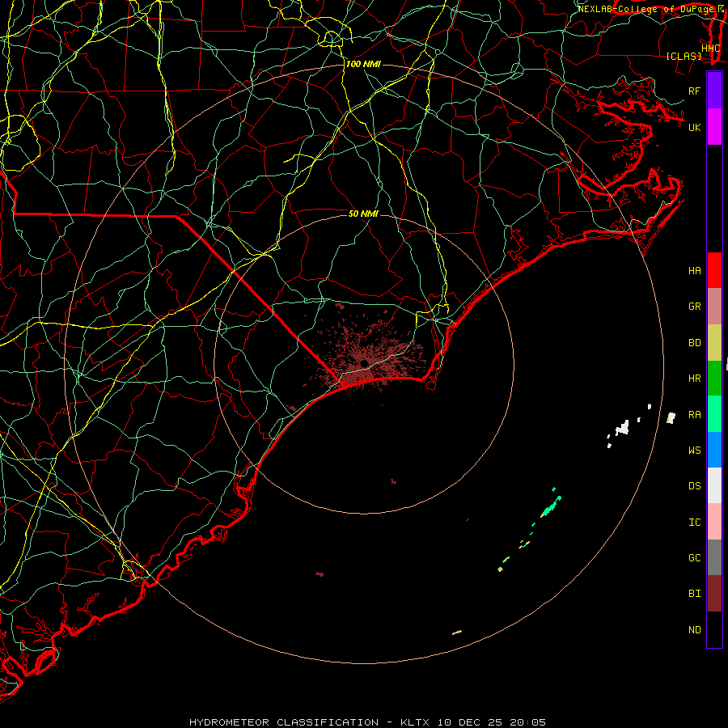
Task: Click the RF purple legend swatch
Action: (x=714, y=91)
